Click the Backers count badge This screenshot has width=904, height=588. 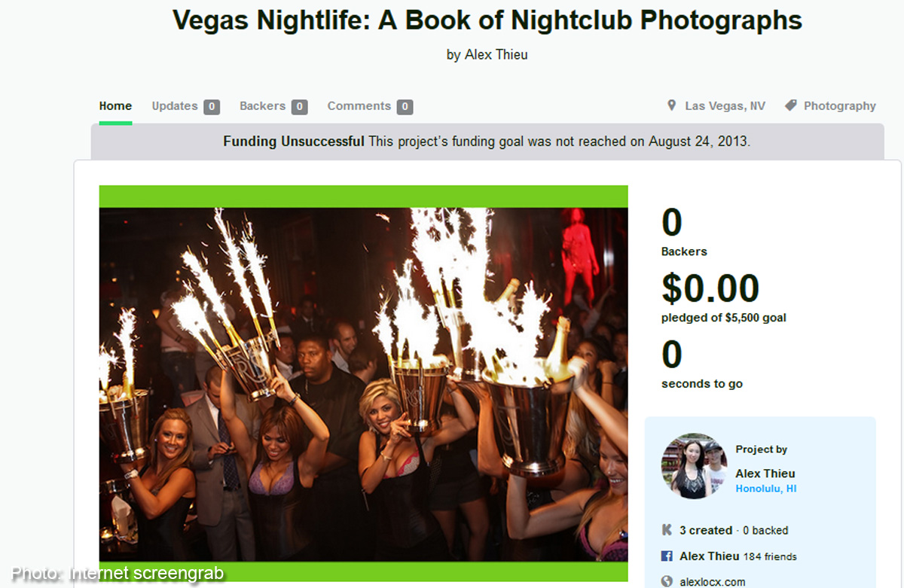pos(300,107)
